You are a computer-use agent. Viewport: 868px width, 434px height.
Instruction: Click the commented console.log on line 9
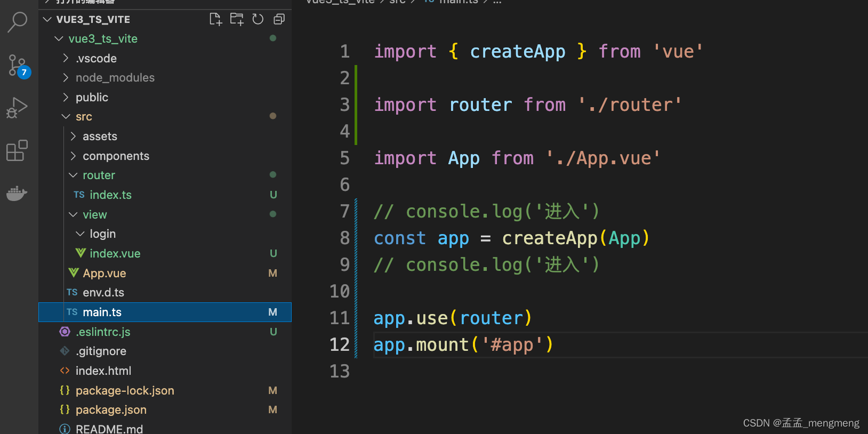(487, 265)
